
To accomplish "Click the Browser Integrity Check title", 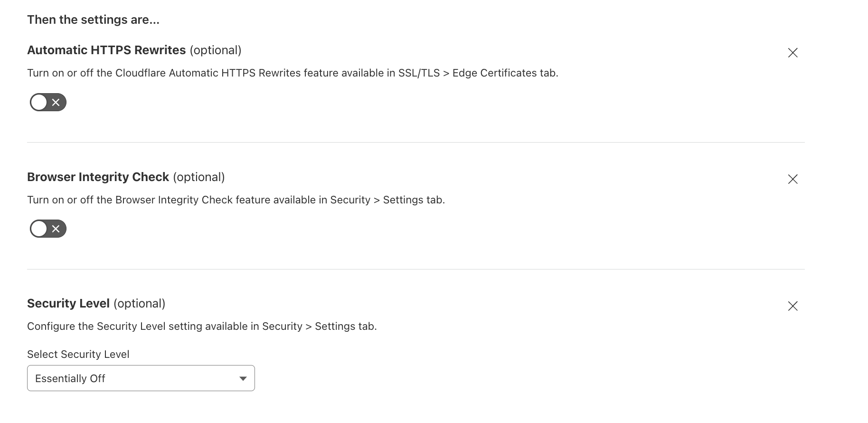I will click(x=98, y=177).
